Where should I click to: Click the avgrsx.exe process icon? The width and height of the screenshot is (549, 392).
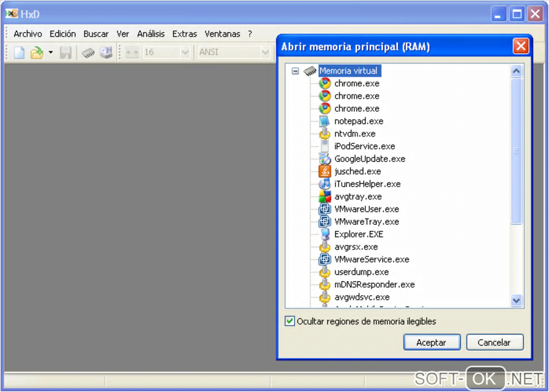coord(325,246)
